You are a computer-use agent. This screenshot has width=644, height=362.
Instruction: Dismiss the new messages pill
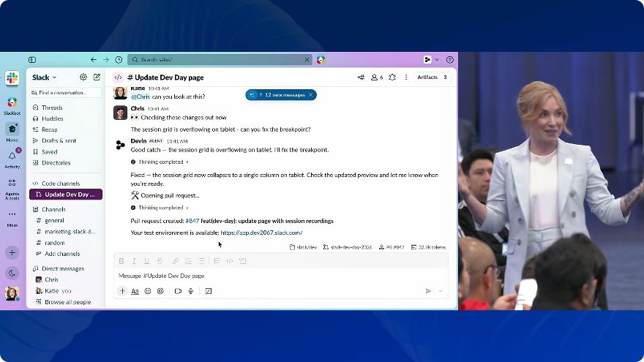coord(311,95)
